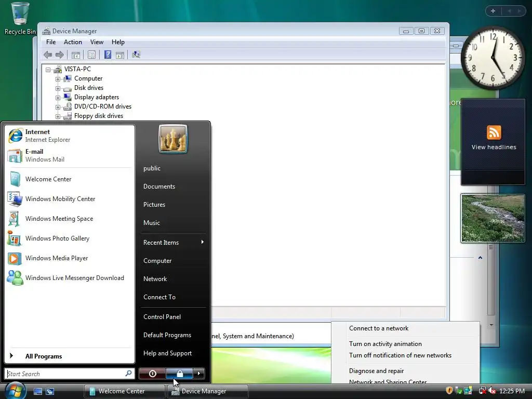Screen dimensions: 532x399
Task: Expand the Floppy disk drives node
Action: click(x=58, y=116)
